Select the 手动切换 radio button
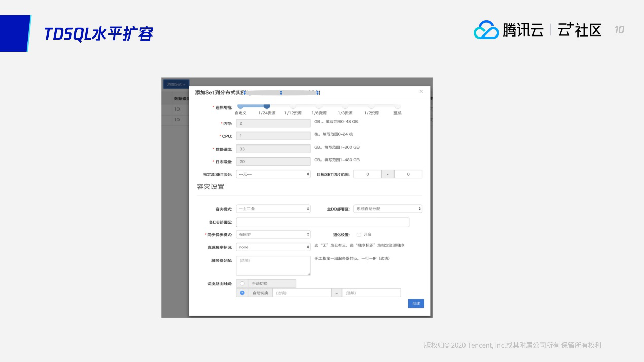This screenshot has width=644, height=362. point(242,284)
